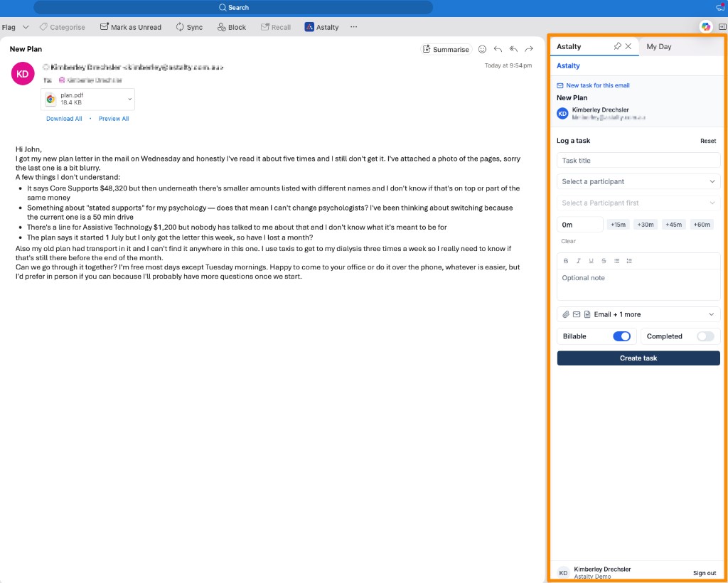Click the Sign out link
Viewport: 728px width, 583px height.
[x=705, y=573]
